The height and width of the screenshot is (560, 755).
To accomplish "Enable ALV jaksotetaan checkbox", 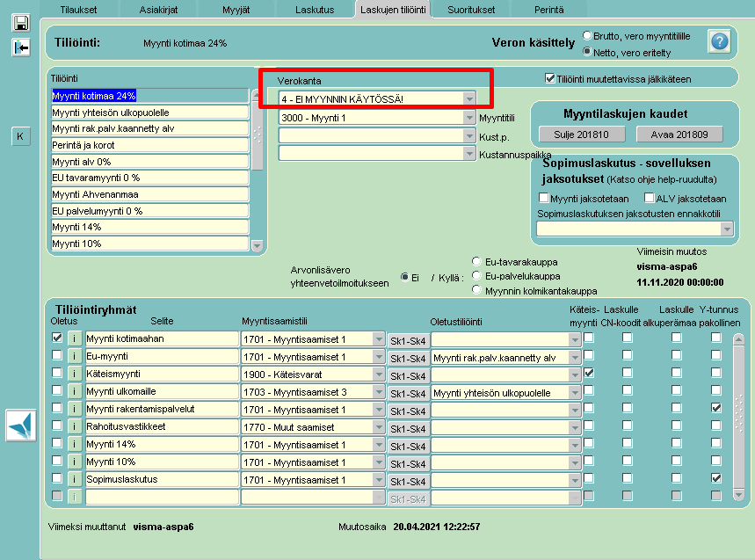I will (649, 198).
